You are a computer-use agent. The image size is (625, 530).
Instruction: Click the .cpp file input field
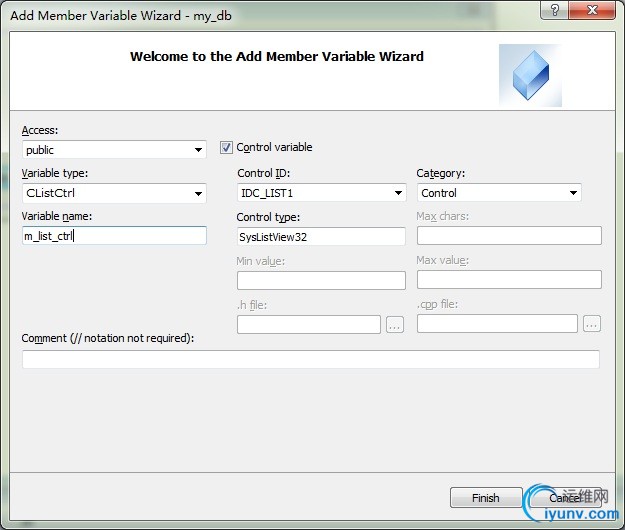click(497, 324)
